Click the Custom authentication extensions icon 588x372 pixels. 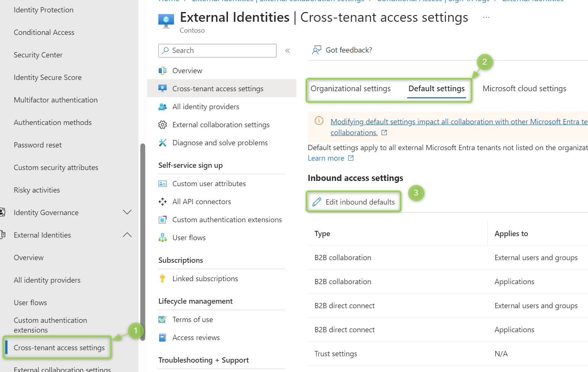[x=162, y=220]
